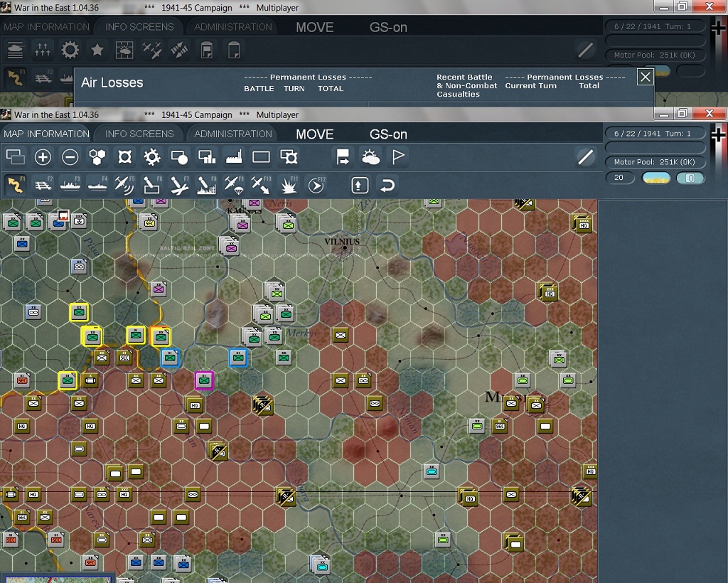Open clipboard-with-flag report icon in back window
Viewport: 728px width, 583px height.
207,50
